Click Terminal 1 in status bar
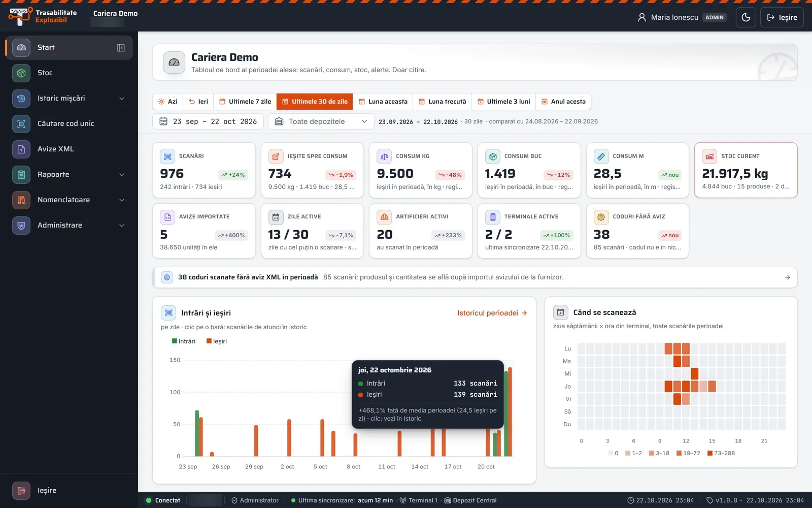 pos(419,500)
